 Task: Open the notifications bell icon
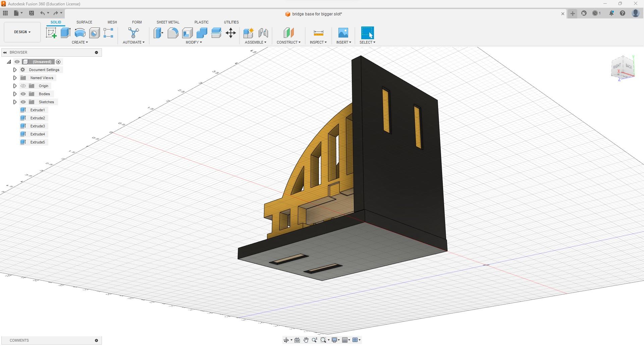(611, 13)
